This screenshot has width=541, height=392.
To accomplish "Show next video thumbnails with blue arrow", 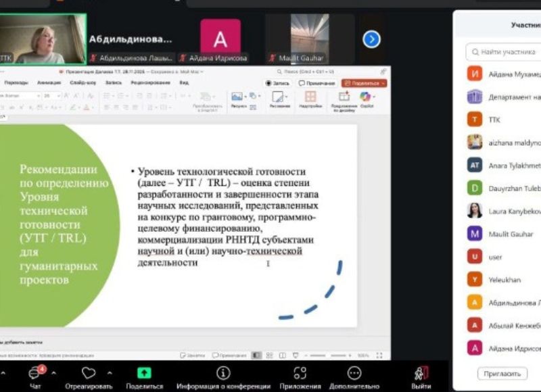I will [x=371, y=40].
